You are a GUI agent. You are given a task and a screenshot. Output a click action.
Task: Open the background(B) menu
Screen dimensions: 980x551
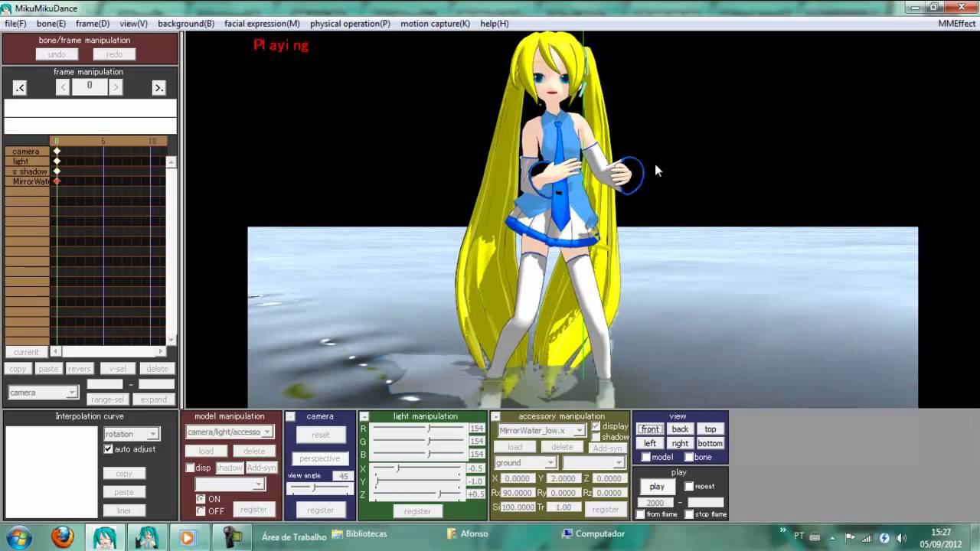coord(186,24)
